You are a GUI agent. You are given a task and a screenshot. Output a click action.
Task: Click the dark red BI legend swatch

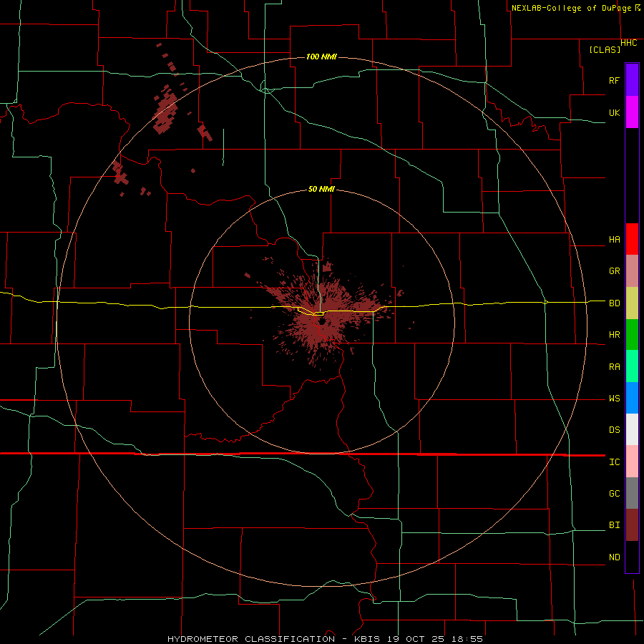pyautogui.click(x=632, y=525)
